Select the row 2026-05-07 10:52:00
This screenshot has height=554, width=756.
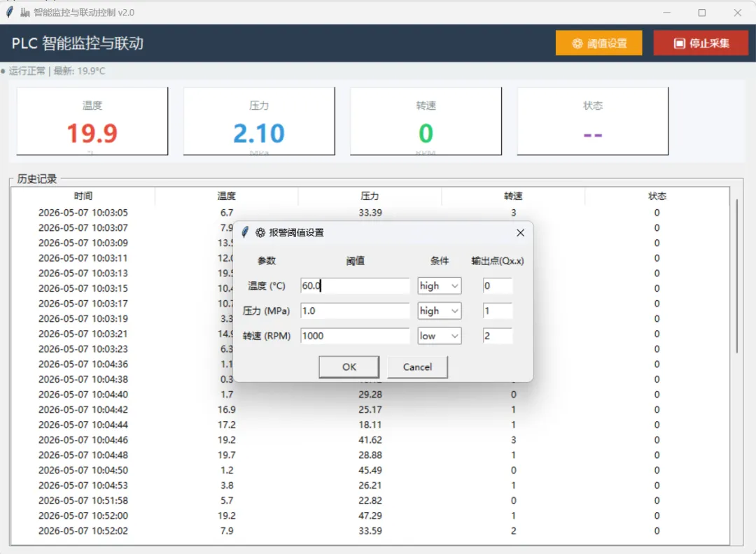[370, 516]
